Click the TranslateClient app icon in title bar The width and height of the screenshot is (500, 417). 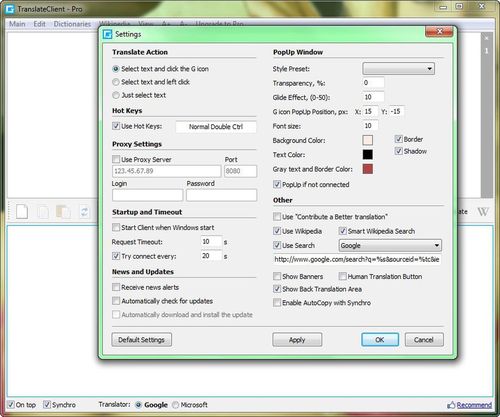tap(10, 9)
